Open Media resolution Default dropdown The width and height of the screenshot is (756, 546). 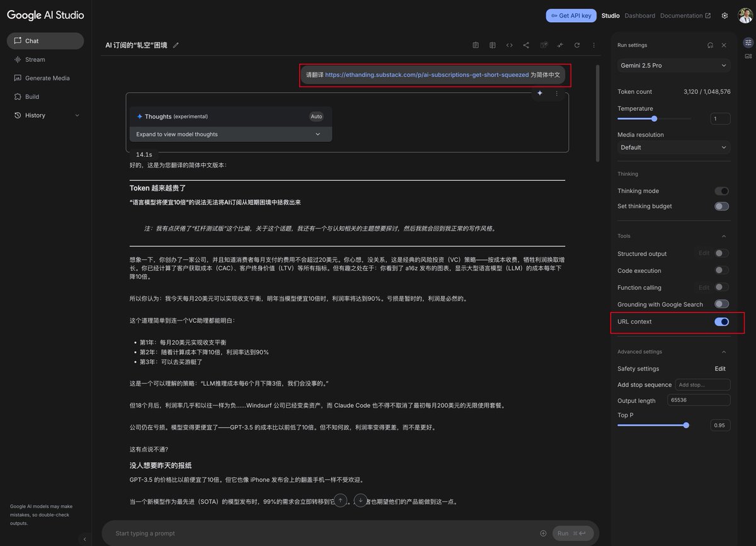point(673,148)
